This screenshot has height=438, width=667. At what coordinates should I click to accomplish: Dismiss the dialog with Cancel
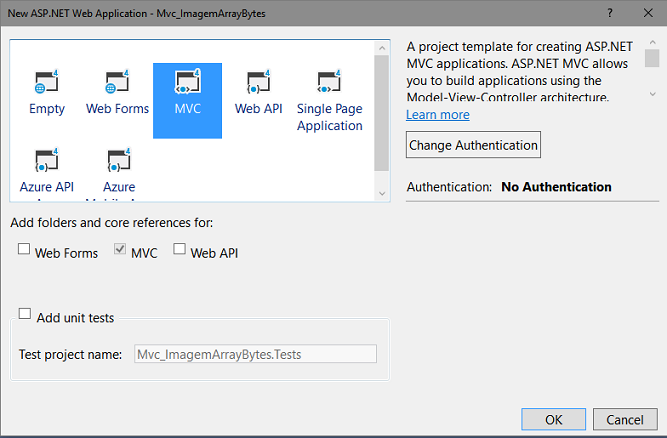click(625, 420)
